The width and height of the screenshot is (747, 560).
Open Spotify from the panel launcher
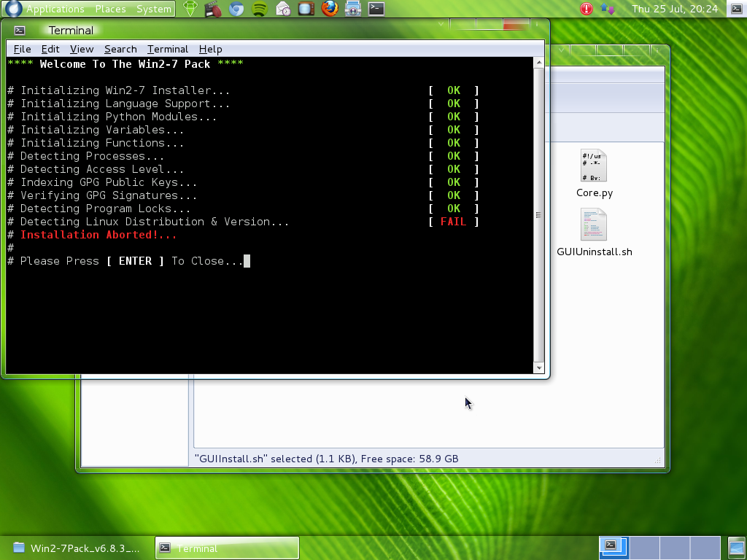(x=260, y=9)
